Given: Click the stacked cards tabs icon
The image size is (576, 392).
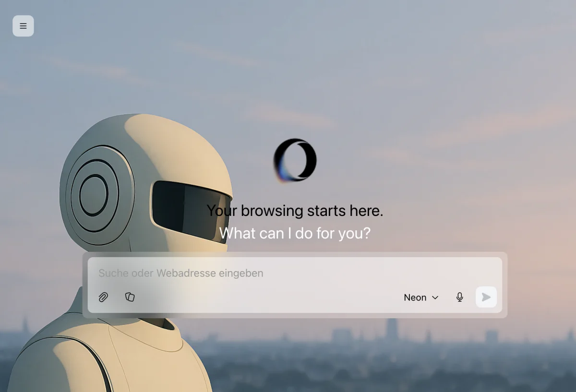Looking at the screenshot, I should pos(130,297).
